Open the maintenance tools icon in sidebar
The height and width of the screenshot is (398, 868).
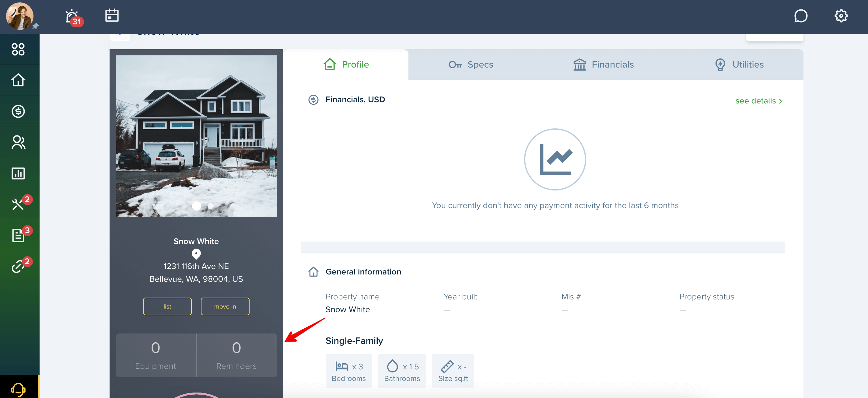[18, 204]
